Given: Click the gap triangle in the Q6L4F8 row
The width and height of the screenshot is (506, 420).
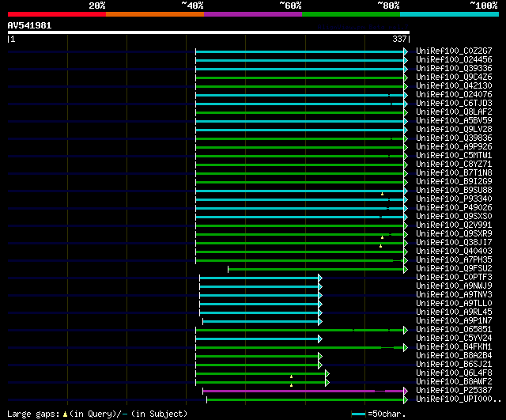Looking at the screenshot, I should 291,376.
